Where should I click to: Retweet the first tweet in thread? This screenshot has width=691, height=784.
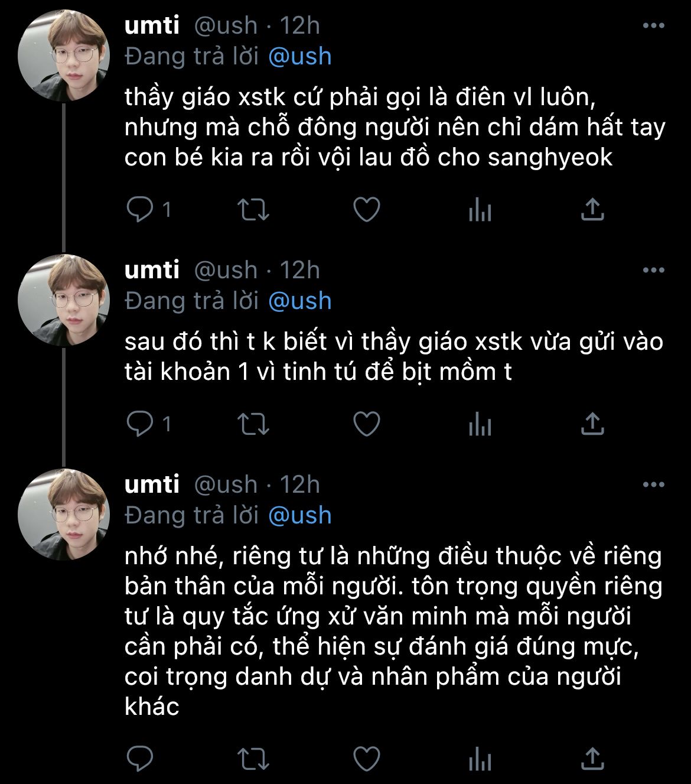click(x=253, y=209)
